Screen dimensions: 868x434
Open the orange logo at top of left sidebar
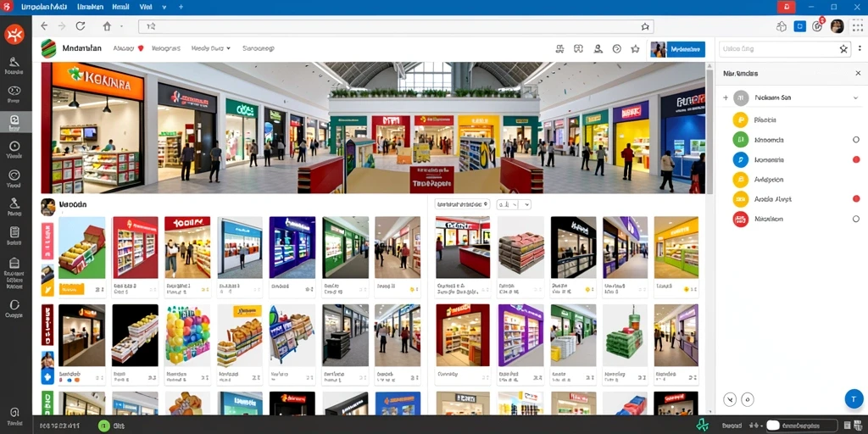point(14,35)
